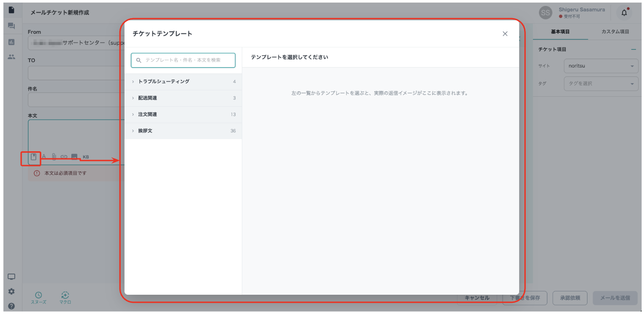Viewport: 644px width, 315px height.
Task: Open text formatting A icon
Action: [44, 157]
